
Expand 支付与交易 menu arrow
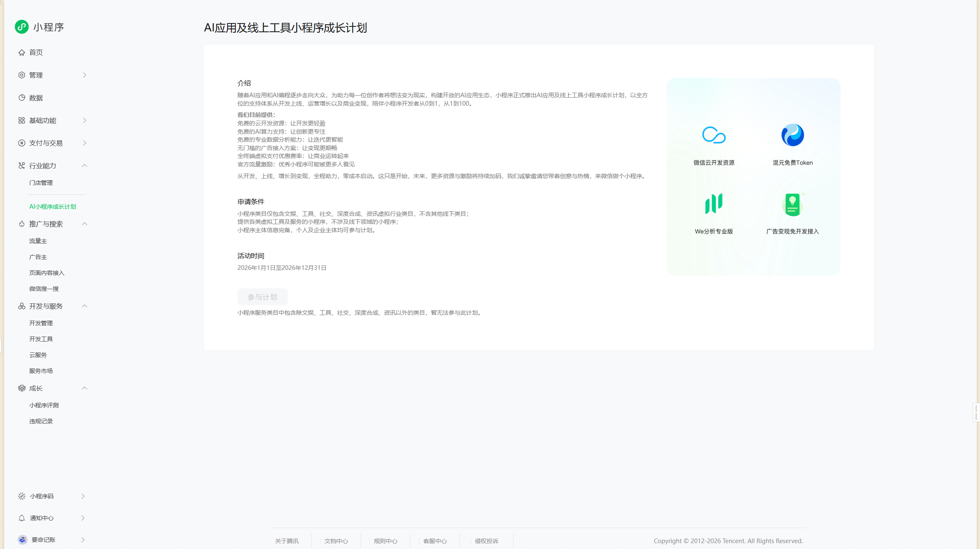pos(85,143)
